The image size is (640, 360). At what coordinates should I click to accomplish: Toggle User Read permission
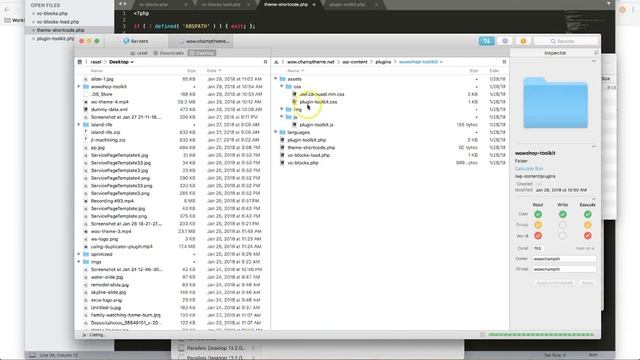pos(538,214)
